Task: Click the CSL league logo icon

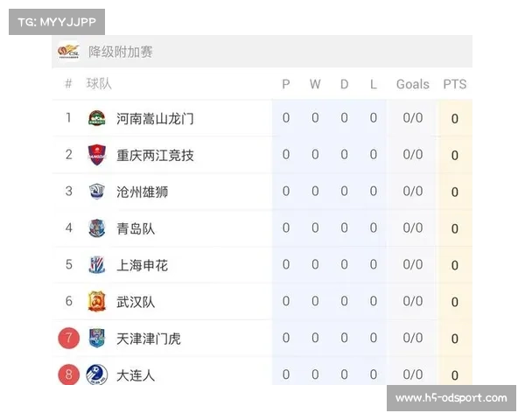Action: click(x=68, y=52)
